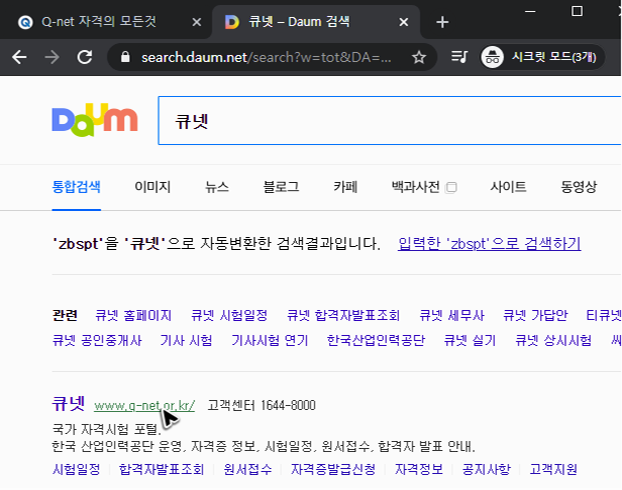The image size is (622, 490).
Task: Bookmark this page with the star icon
Action: pos(419,58)
